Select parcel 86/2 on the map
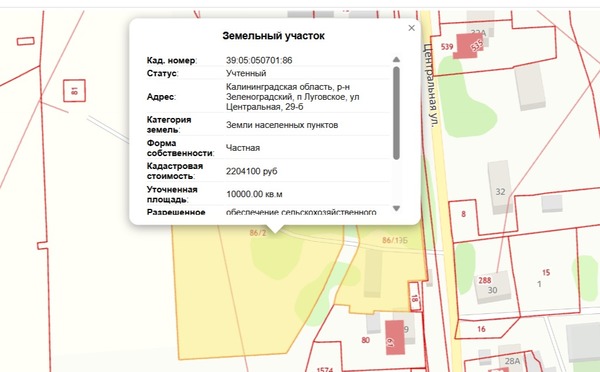The height and width of the screenshot is (372, 600). coord(258,233)
